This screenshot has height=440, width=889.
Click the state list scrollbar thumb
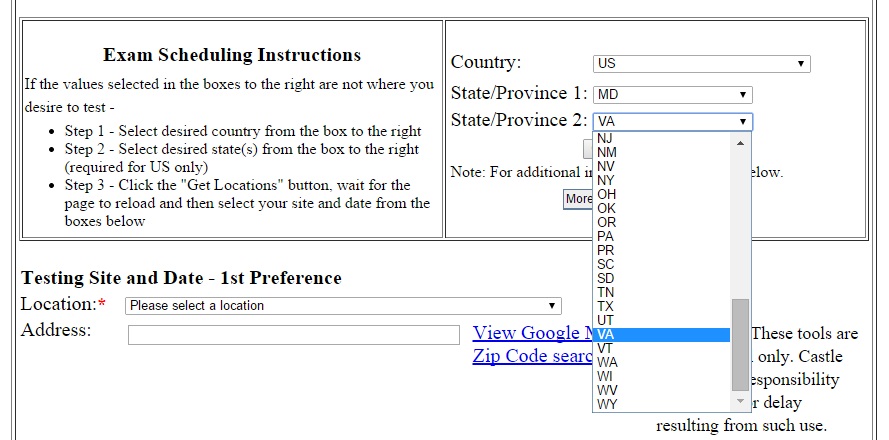click(x=740, y=343)
